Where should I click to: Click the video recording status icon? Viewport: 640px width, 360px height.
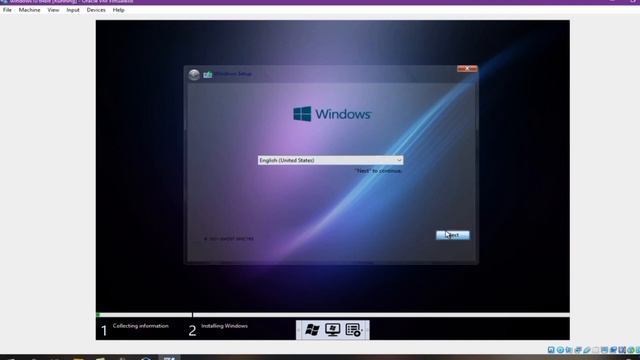tap(613, 350)
